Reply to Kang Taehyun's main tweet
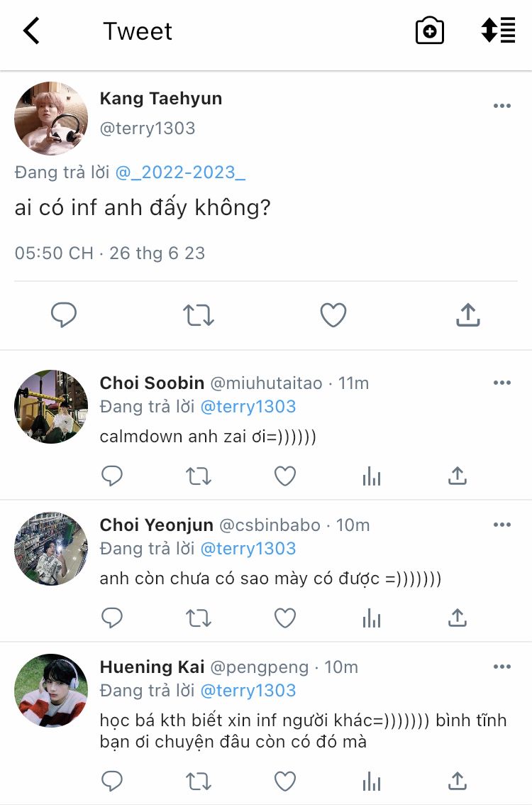The image size is (532, 805). click(64, 315)
